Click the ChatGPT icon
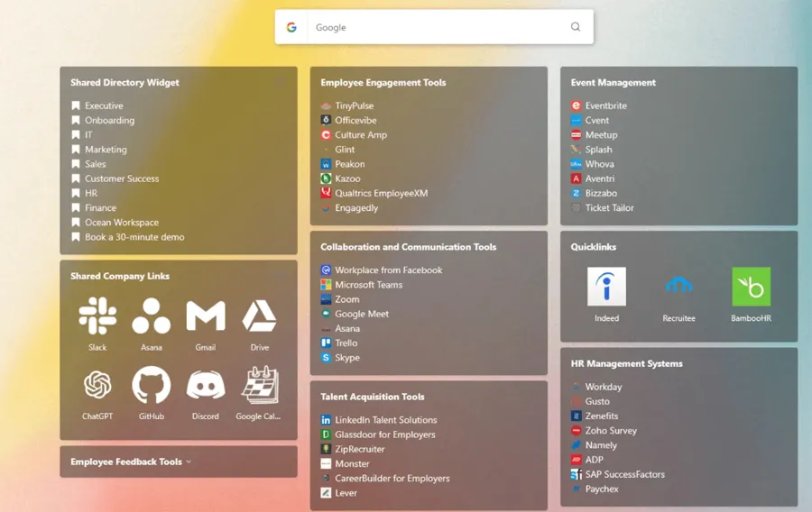Image resolution: width=812 pixels, height=512 pixels. pos(97,386)
